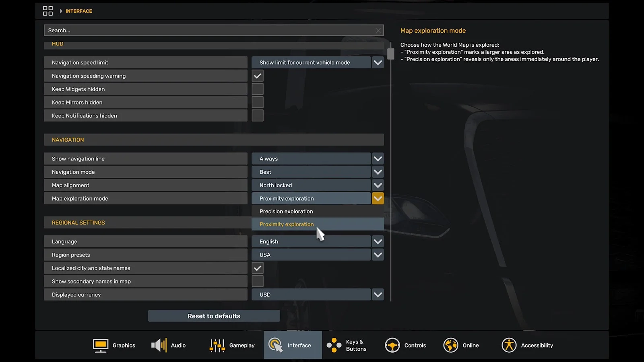Screen dimensions: 644x362
Task: Click the Interface cursor icon
Action: 276,345
